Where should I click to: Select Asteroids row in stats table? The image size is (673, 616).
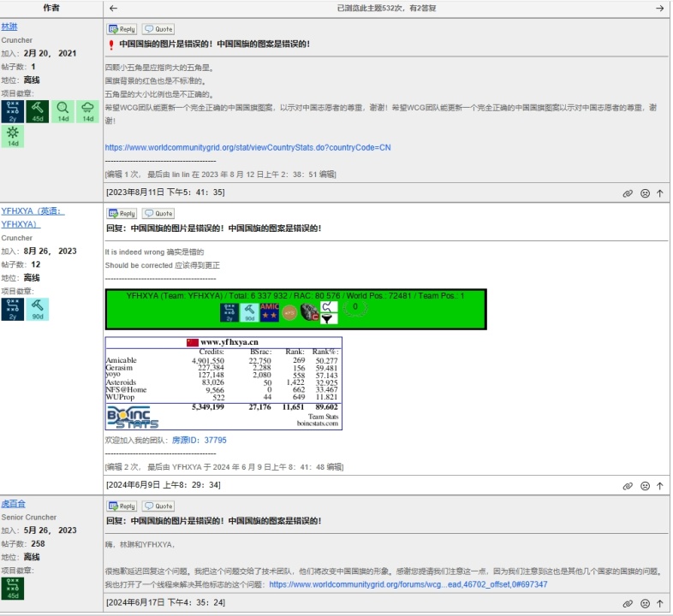[222, 382]
